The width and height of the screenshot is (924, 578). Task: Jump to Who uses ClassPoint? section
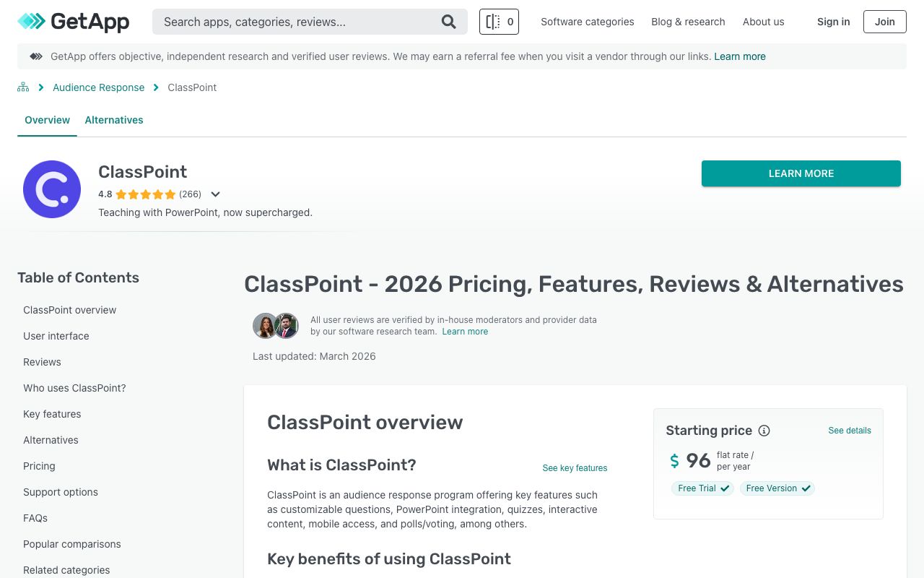tap(74, 388)
